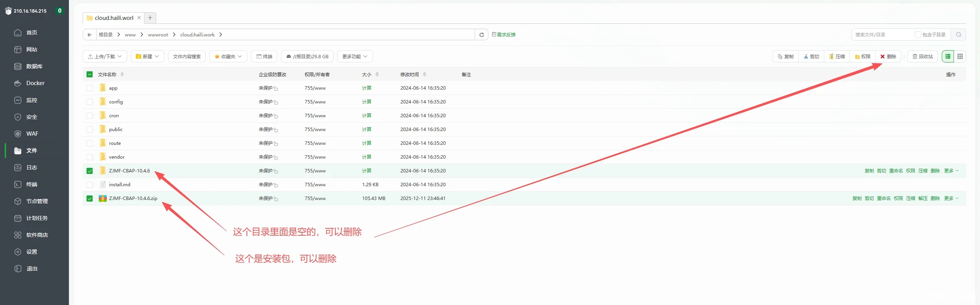Click the refresh directory icon
Viewport: 980px width, 305px height.
[482, 35]
